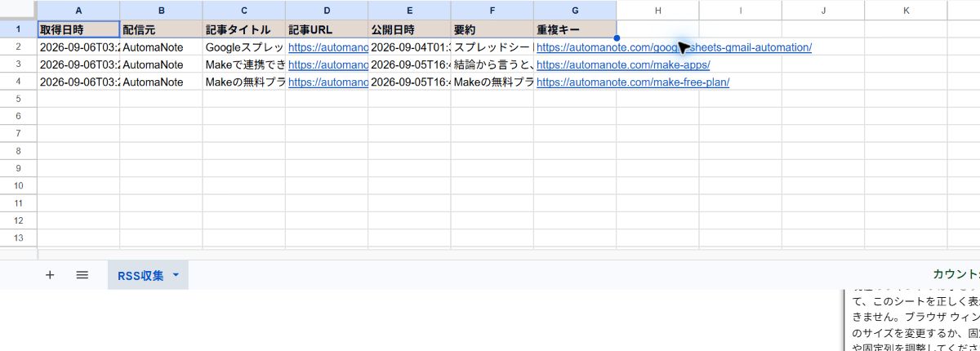This screenshot has height=351, width=980.
Task: Click the 2026-09-04T01 publish date cell
Action: tap(409, 47)
